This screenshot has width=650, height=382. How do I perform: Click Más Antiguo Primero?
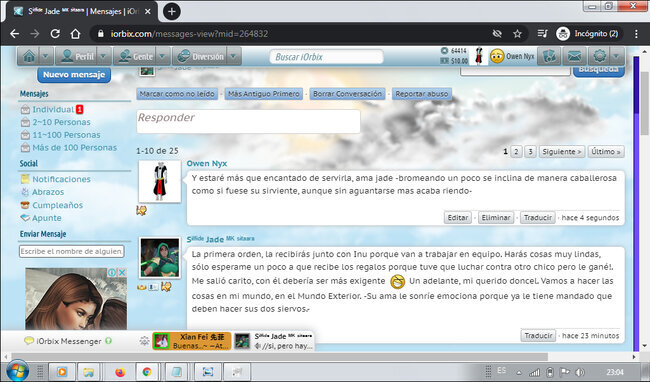264,94
